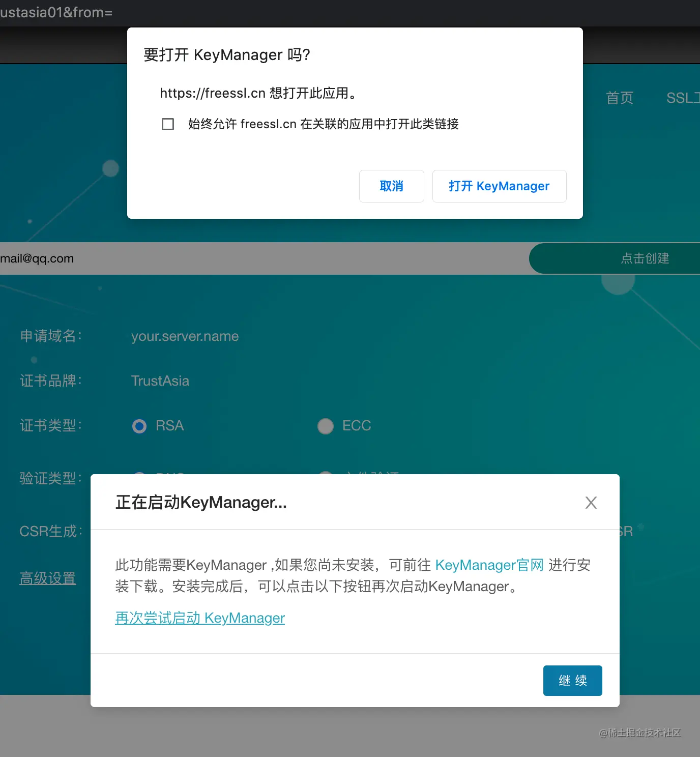Open the 首页 navigation item
Screen dimensions: 700x757
(620, 98)
